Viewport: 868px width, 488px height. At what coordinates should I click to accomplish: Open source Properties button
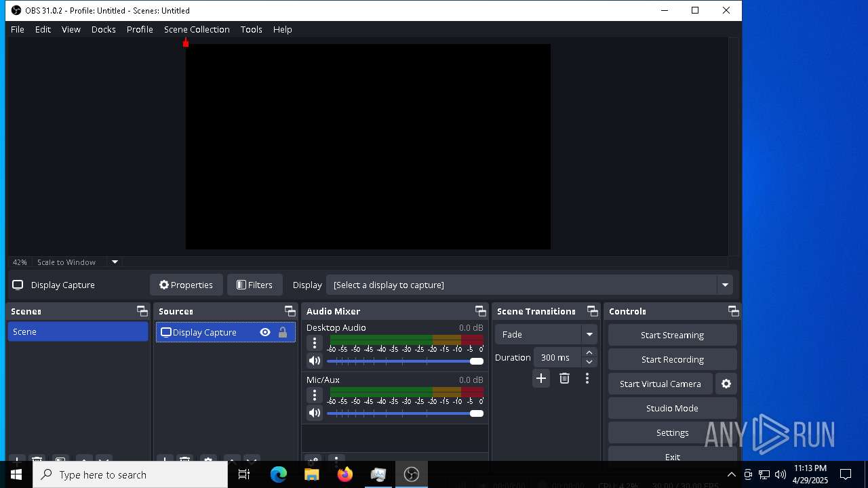[x=186, y=285]
